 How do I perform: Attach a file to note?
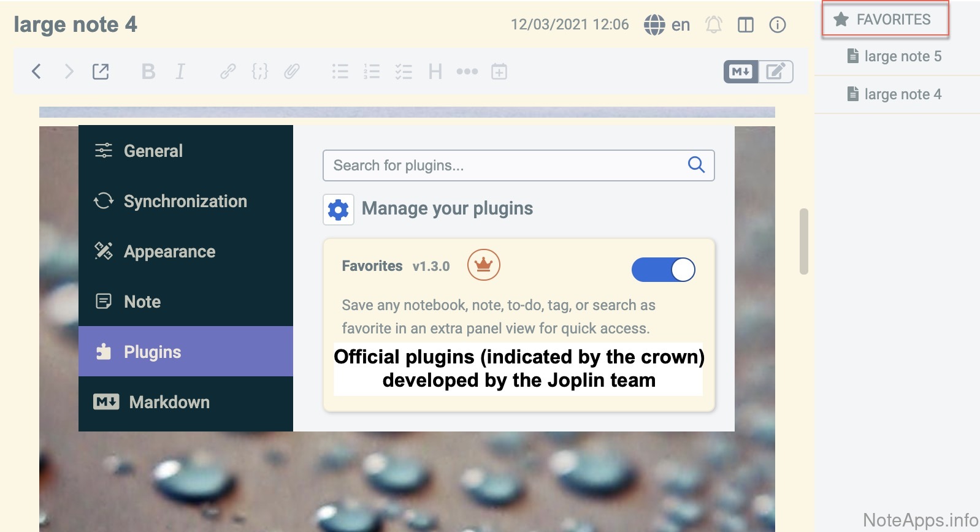point(292,72)
